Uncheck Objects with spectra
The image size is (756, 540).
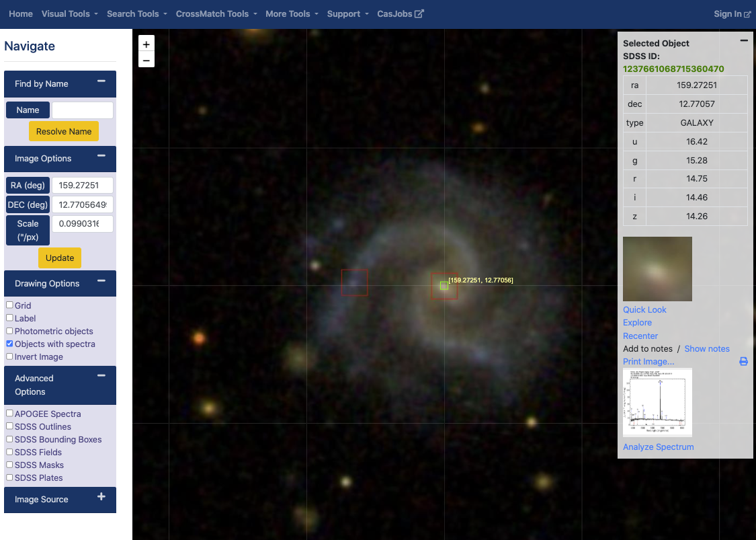pos(9,344)
